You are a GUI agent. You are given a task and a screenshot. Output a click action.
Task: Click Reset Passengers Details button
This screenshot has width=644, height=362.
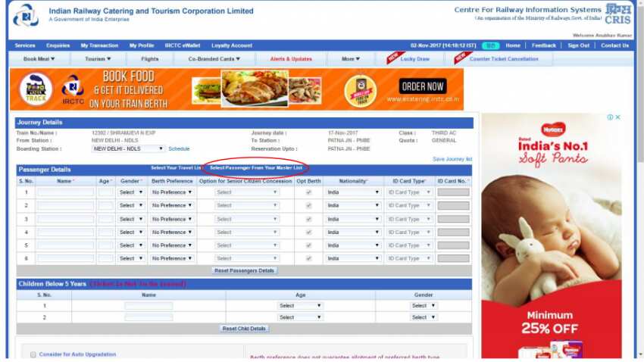pos(245,271)
